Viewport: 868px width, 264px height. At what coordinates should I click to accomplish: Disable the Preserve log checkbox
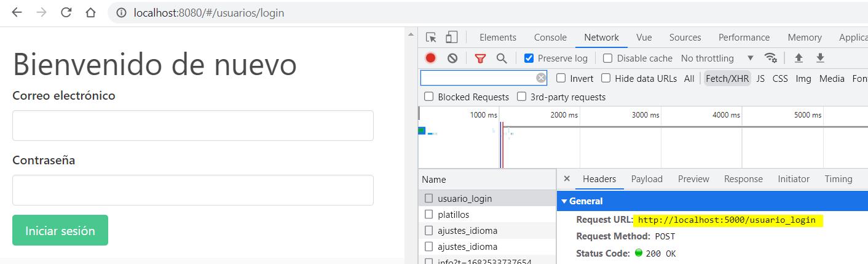(x=529, y=58)
